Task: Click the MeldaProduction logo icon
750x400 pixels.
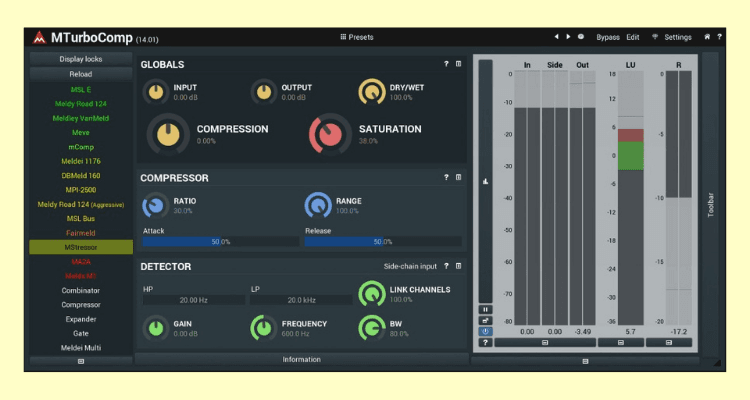Action: click(39, 37)
